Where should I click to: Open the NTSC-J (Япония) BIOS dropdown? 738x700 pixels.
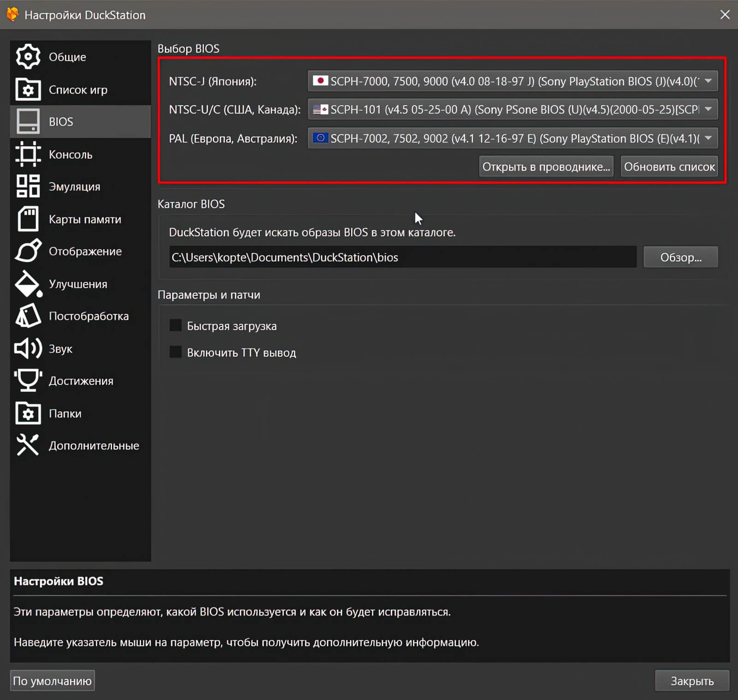pyautogui.click(x=512, y=81)
